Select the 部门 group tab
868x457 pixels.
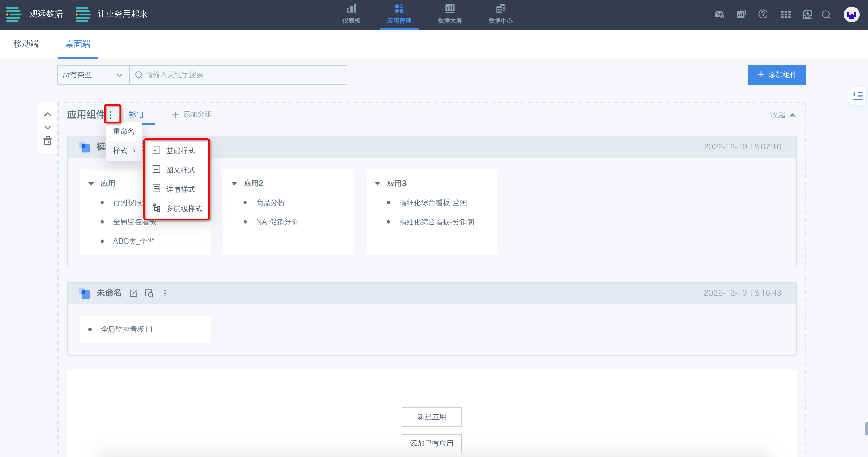136,115
